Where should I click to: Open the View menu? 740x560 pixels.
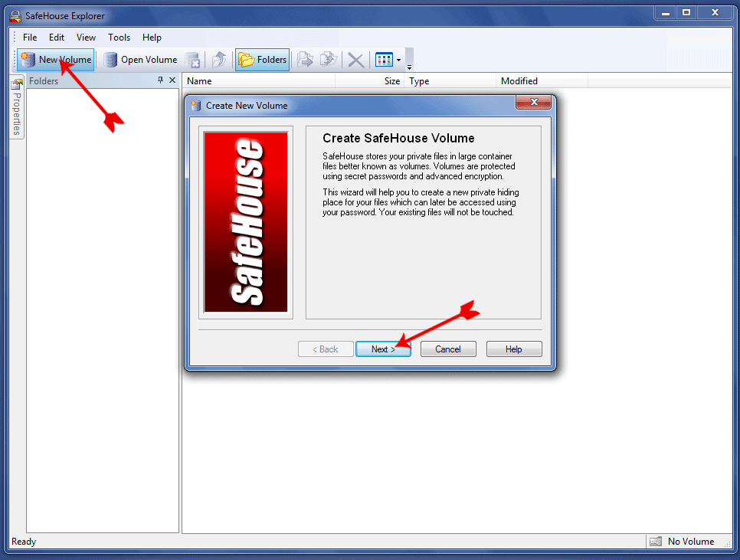[86, 38]
